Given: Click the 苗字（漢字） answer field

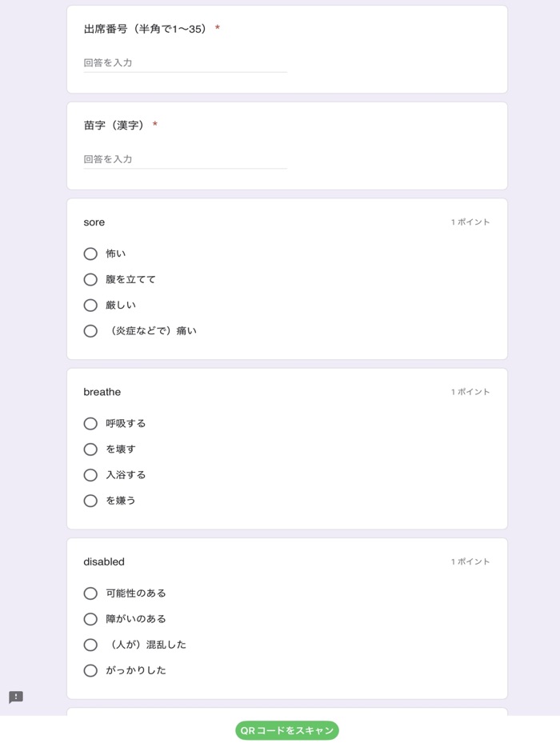Looking at the screenshot, I should click(184, 159).
